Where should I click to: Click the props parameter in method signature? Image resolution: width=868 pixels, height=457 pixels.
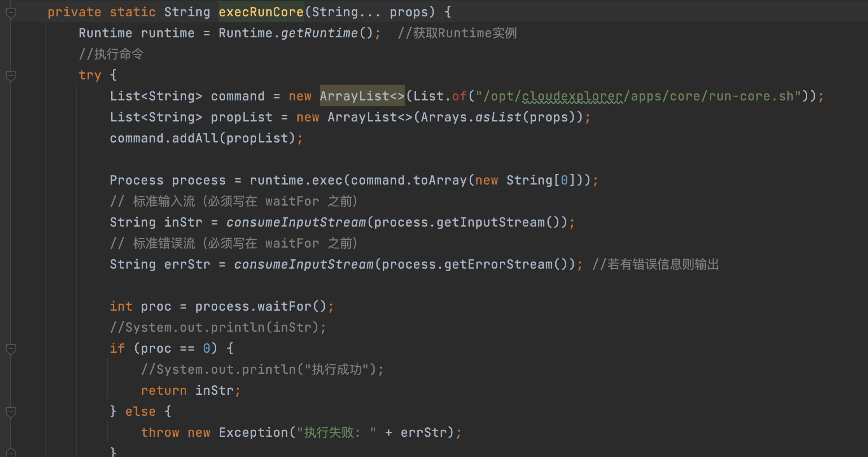(409, 12)
